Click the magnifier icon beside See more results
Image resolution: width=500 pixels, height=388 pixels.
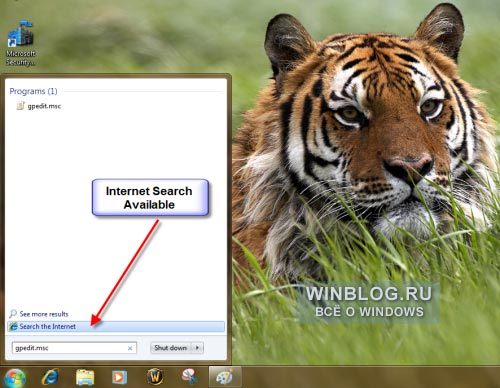click(13, 314)
